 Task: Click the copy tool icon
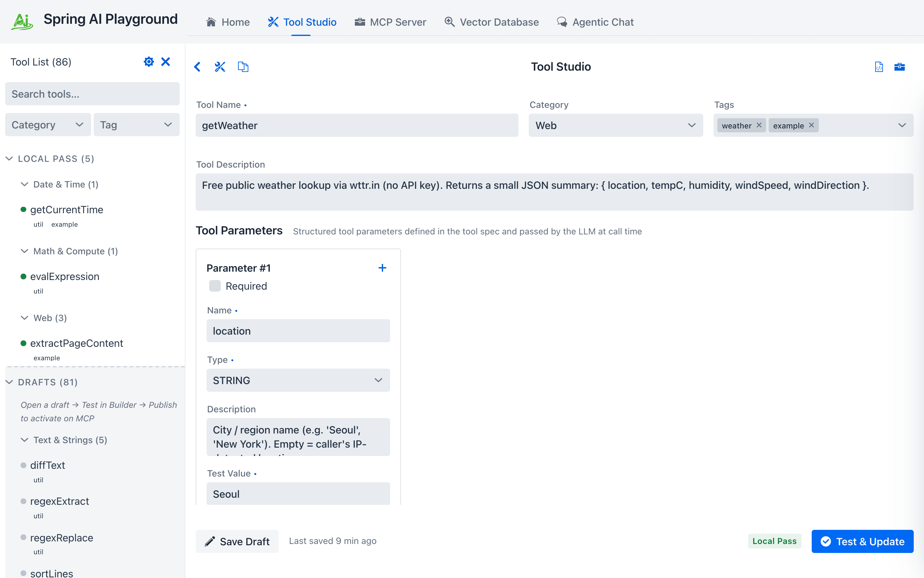[x=243, y=67]
